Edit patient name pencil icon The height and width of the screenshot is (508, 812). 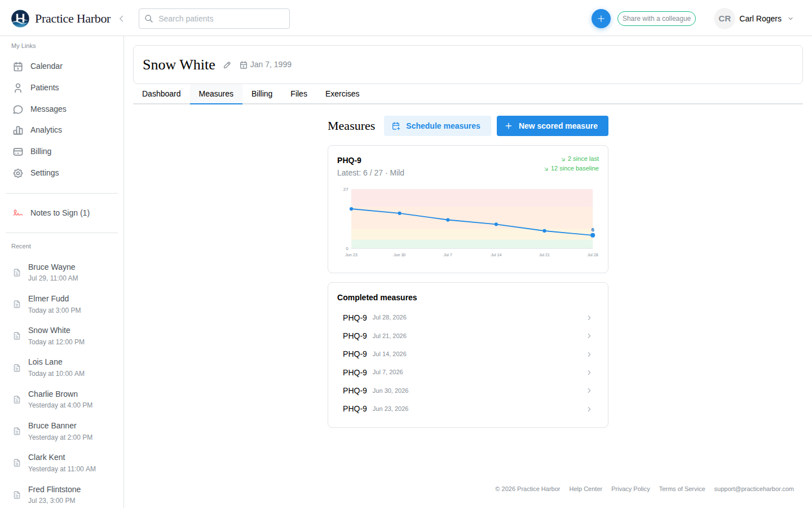click(x=227, y=65)
